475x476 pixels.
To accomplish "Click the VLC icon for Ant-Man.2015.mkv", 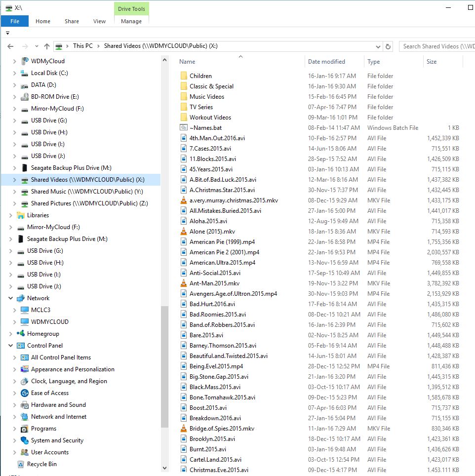I will click(184, 283).
